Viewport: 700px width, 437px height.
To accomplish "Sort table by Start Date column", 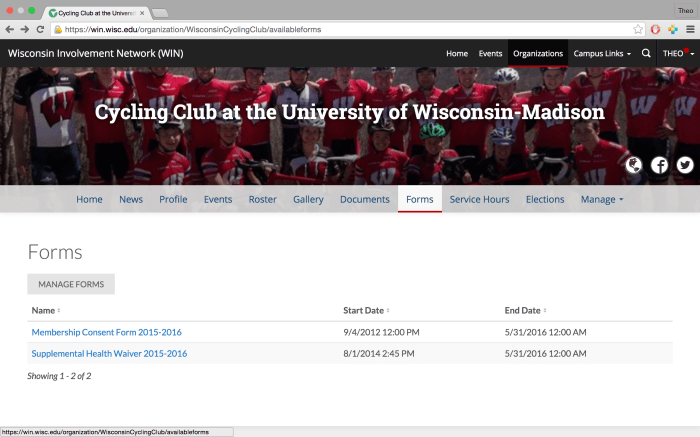I will [366, 310].
